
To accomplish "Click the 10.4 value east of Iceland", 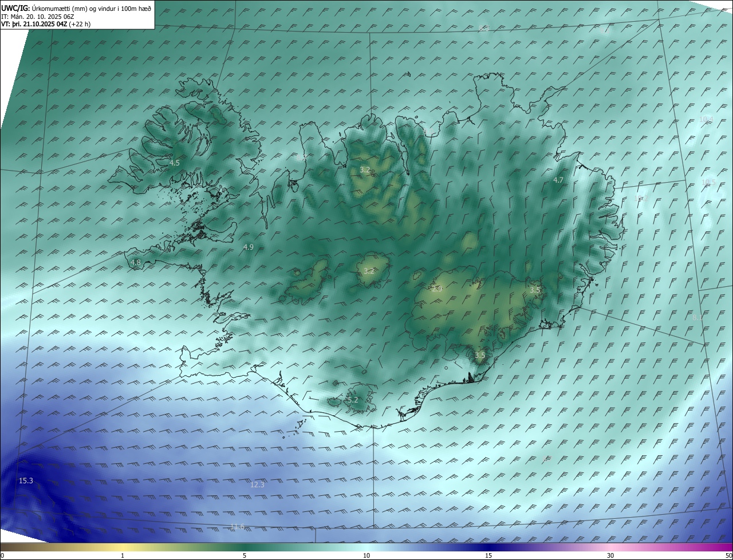I will 707,120.
